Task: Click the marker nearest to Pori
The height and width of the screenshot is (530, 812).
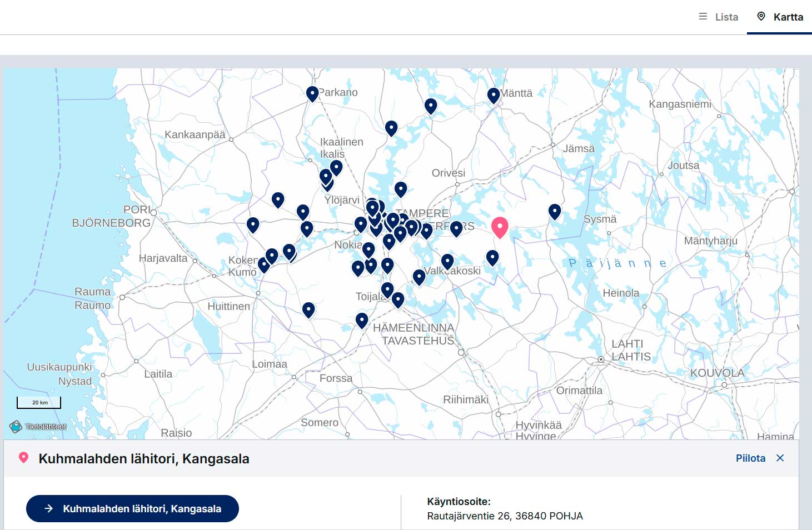Action: [253, 224]
